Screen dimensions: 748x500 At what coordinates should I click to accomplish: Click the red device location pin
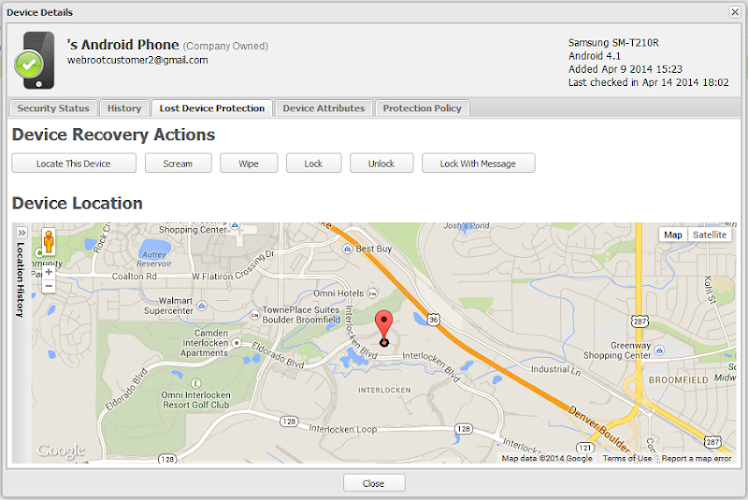click(384, 326)
